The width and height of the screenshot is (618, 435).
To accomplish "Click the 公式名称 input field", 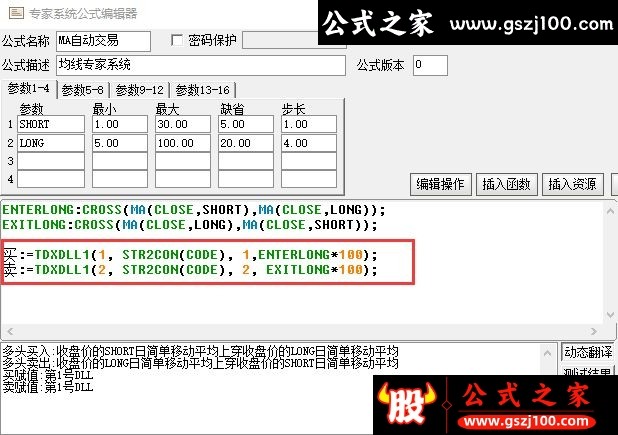I will [103, 41].
